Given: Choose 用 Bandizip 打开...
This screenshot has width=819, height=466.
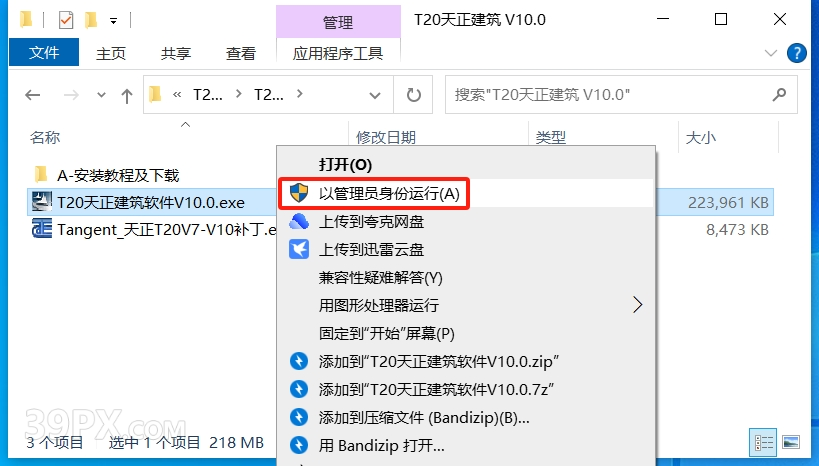Looking at the screenshot, I should [x=465, y=446].
